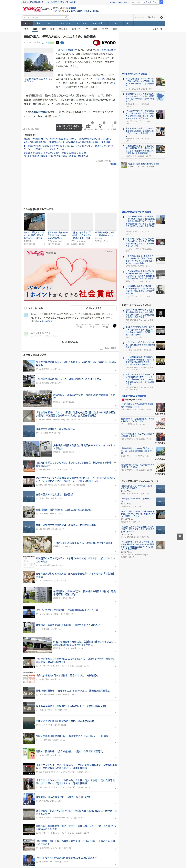Open the トピックス一覧 link

point(155,29)
